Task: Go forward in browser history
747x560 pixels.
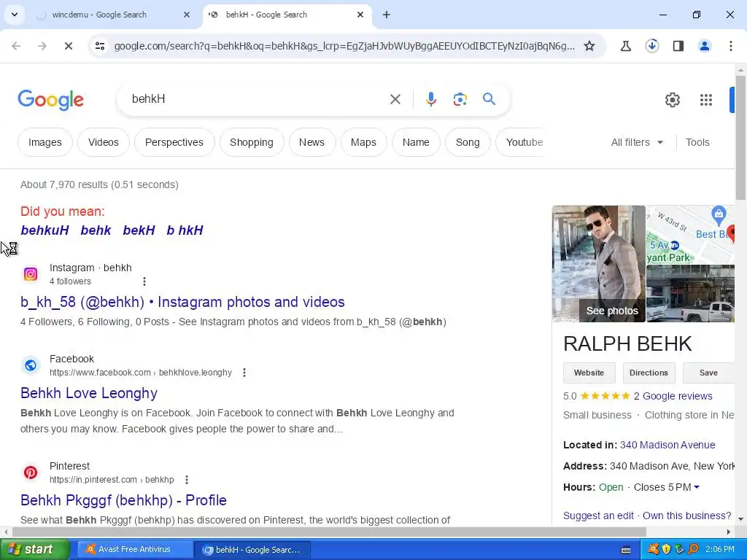Action: click(42, 46)
